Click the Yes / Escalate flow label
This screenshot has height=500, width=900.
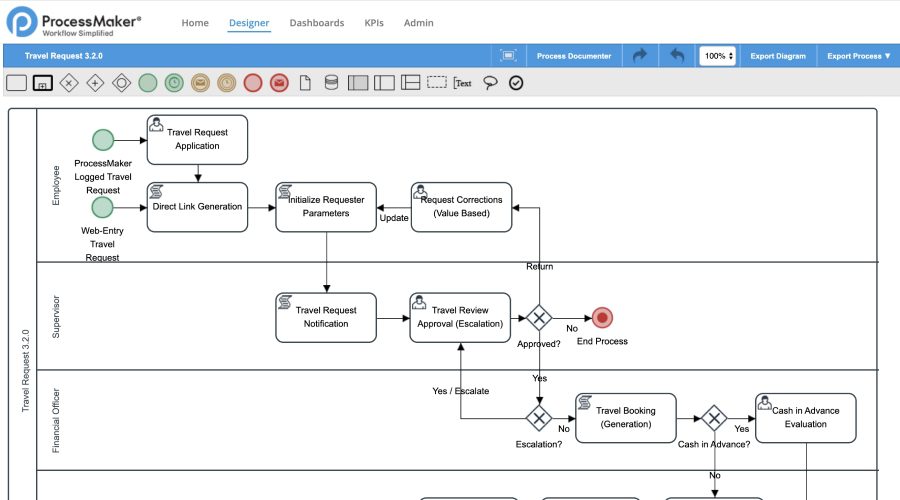(x=461, y=391)
